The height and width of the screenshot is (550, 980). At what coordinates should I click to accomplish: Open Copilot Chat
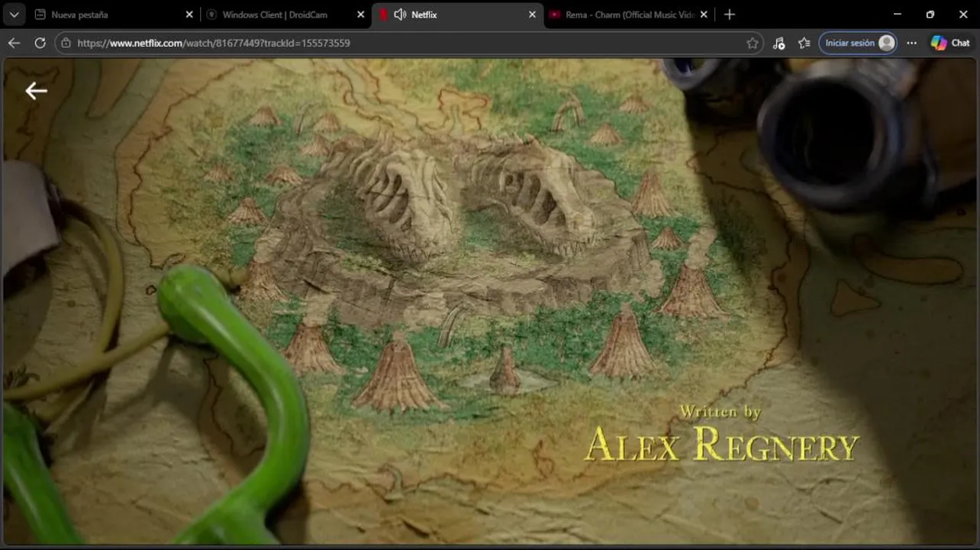[950, 43]
